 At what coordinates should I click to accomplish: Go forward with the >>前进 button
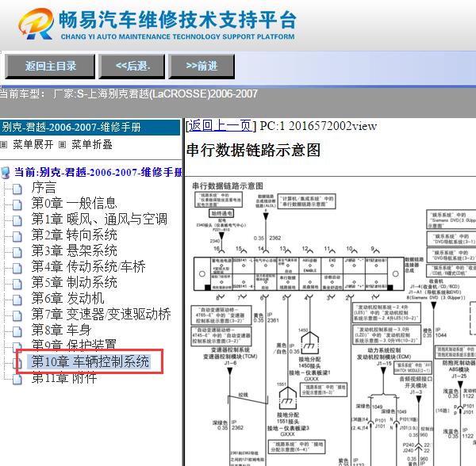coord(202,67)
